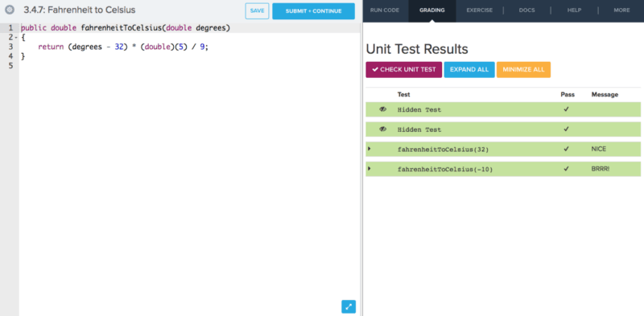Click pass checkmark for fahrenheitToCelsius(32)
644x316 pixels.
tap(567, 149)
